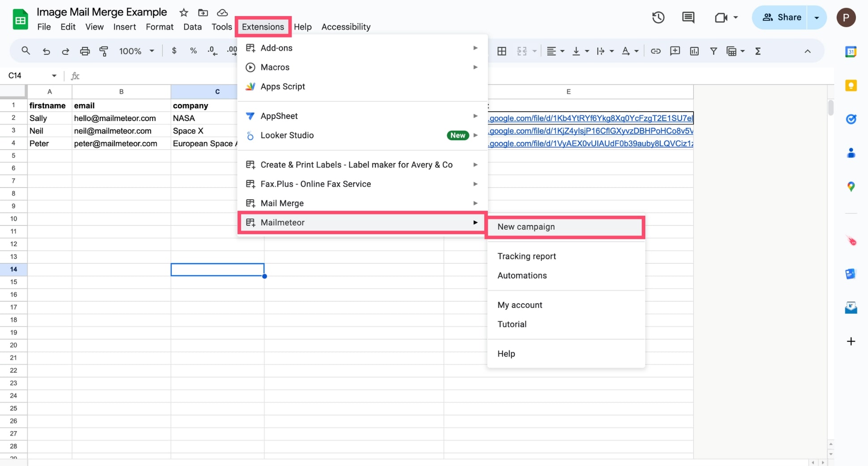This screenshot has height=466, width=868.
Task: Click the print icon
Action: [85, 51]
